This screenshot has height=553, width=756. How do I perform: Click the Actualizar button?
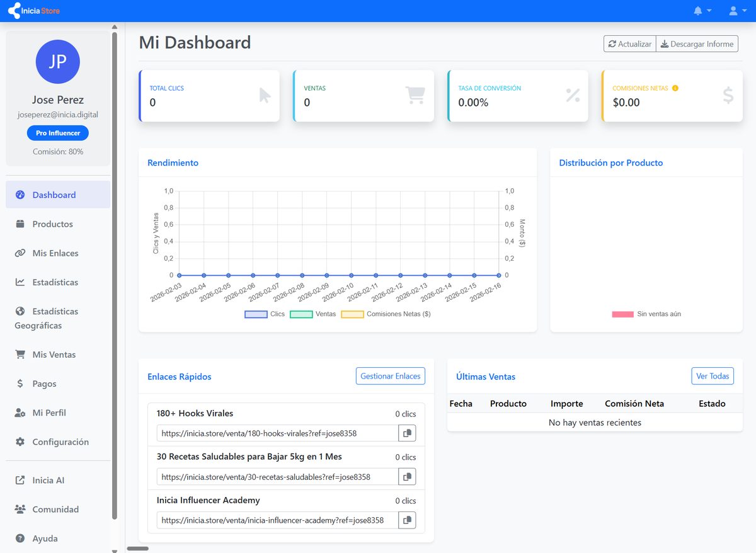[629, 43]
